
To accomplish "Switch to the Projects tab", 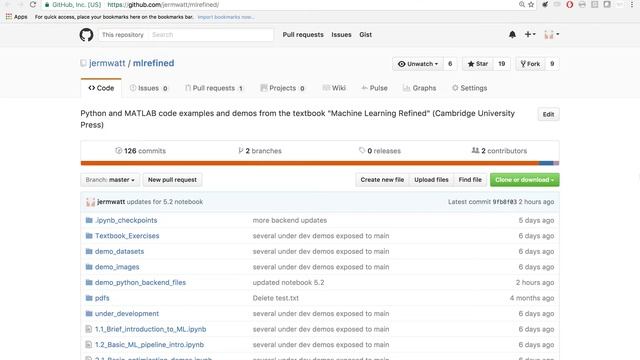I will (282, 88).
